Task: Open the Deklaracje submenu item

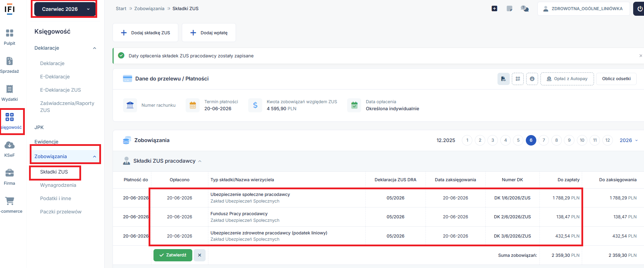Action: coord(52,63)
